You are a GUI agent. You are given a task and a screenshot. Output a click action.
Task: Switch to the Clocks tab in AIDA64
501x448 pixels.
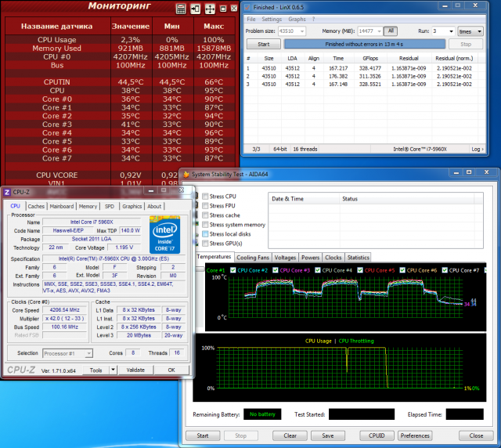click(333, 258)
